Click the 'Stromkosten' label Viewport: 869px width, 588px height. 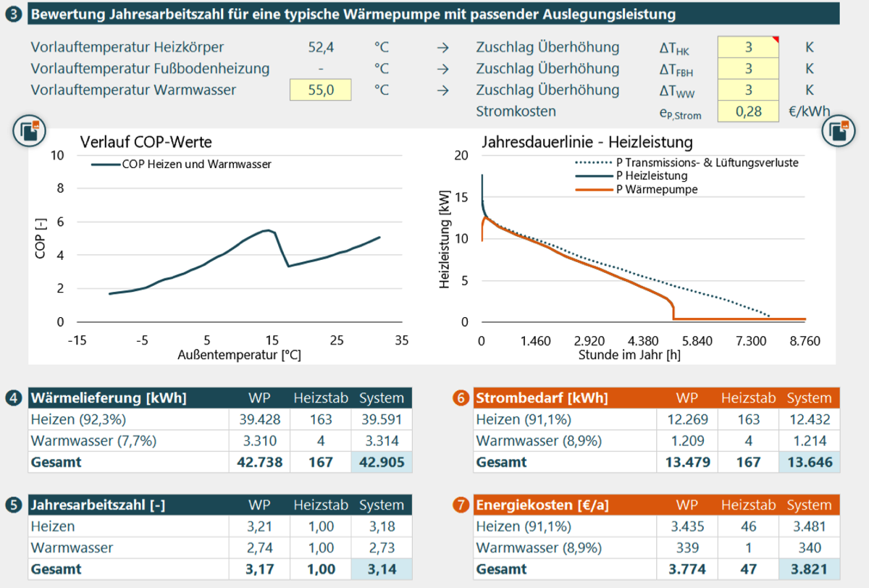tap(516, 112)
